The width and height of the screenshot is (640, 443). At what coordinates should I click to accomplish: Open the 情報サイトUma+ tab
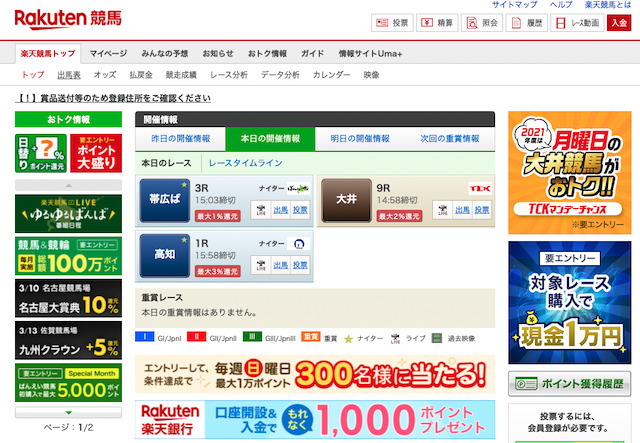(x=370, y=53)
